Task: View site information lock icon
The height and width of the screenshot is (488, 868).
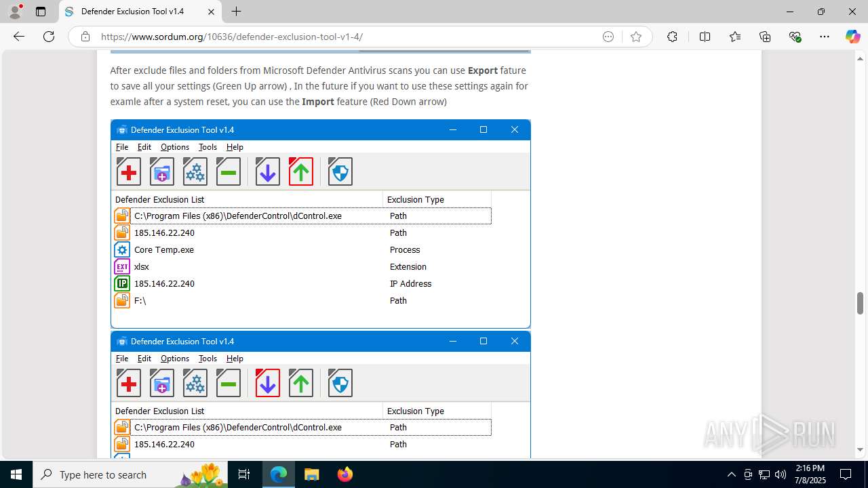Action: [85, 37]
